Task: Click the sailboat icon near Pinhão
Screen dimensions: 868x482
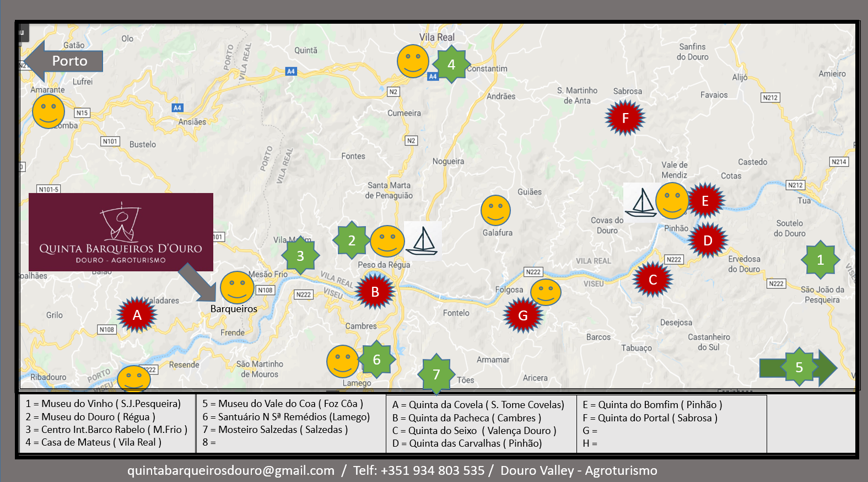Action: (641, 202)
